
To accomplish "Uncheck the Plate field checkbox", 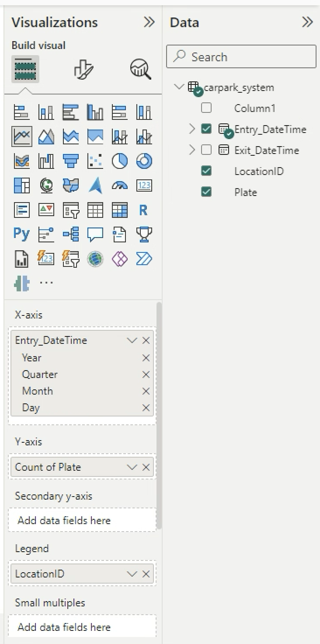I will 206,192.
